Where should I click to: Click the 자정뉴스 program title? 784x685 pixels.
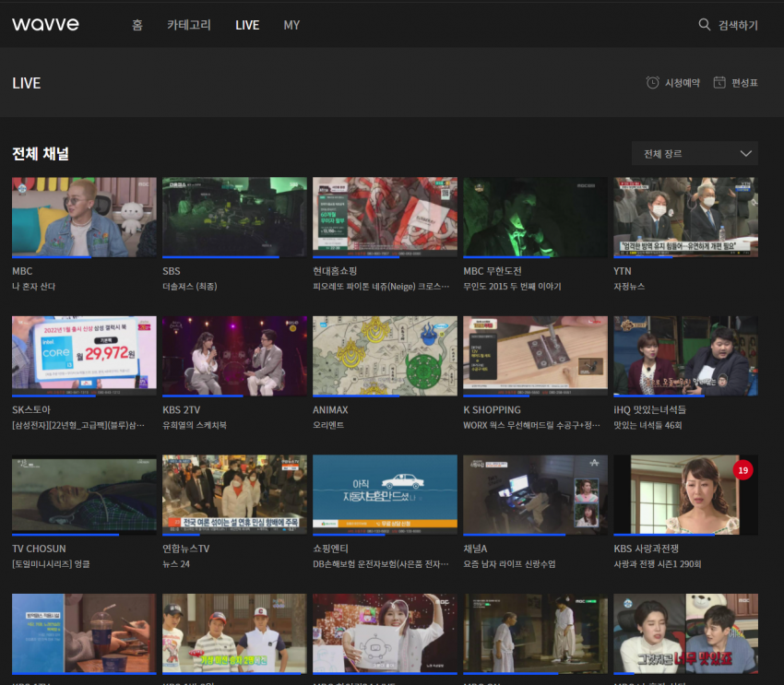(629, 287)
